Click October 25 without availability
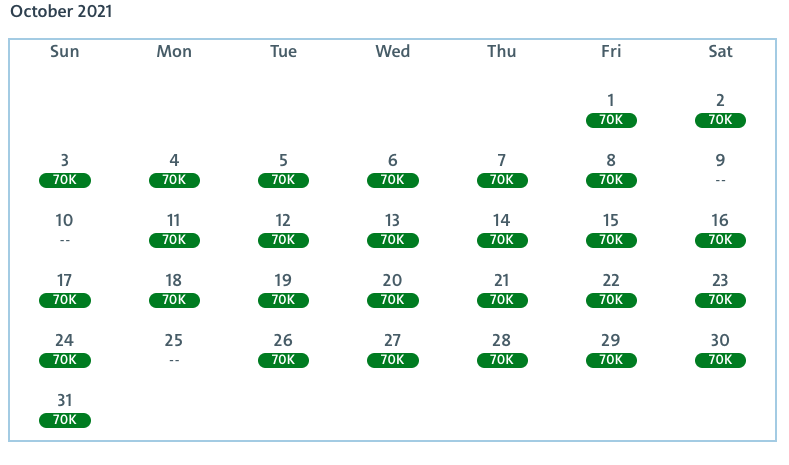 pos(174,348)
